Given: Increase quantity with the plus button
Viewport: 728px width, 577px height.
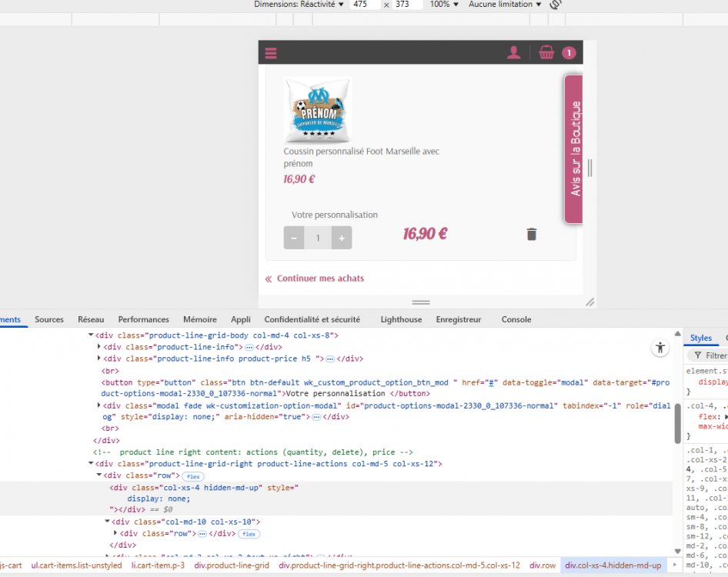Looking at the screenshot, I should tap(342, 238).
